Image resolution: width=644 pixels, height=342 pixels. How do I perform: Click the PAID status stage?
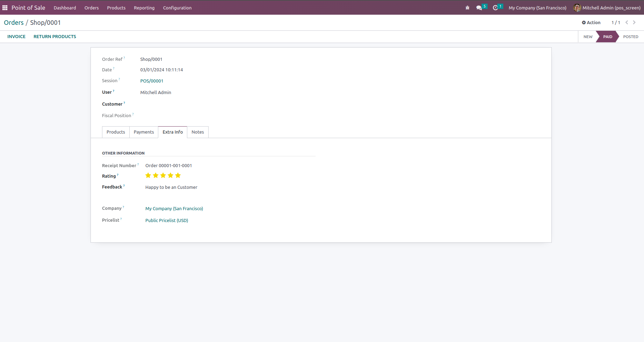pyautogui.click(x=607, y=37)
